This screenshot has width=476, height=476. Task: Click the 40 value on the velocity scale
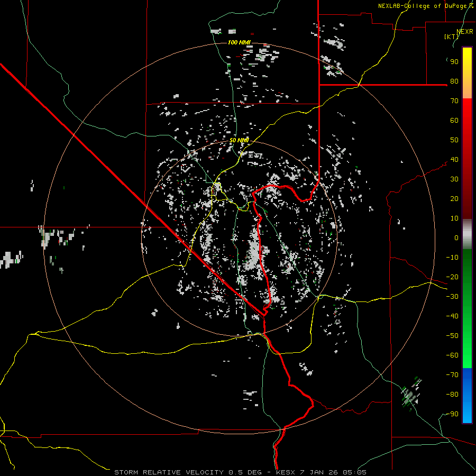click(454, 160)
